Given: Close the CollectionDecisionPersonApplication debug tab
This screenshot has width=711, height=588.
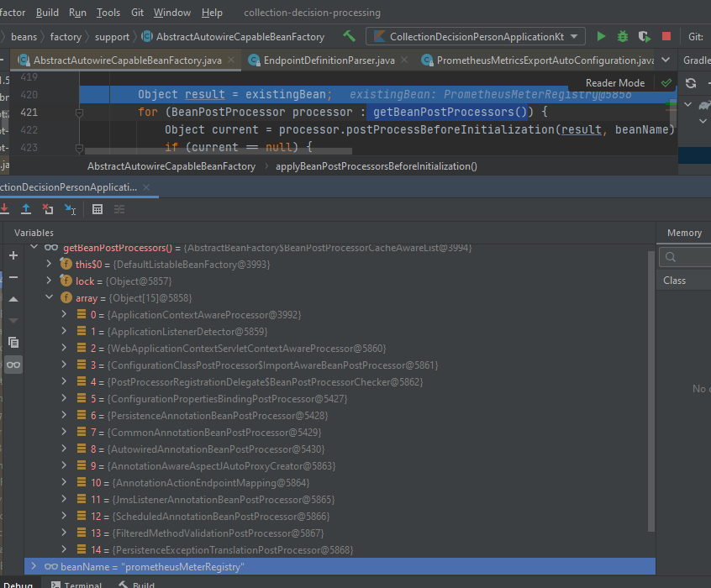Looking at the screenshot, I should 146,187.
